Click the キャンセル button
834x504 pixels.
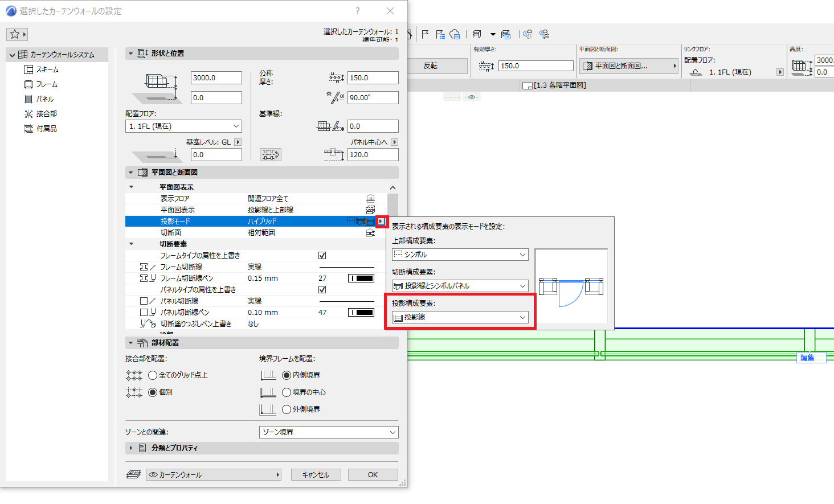click(x=316, y=474)
